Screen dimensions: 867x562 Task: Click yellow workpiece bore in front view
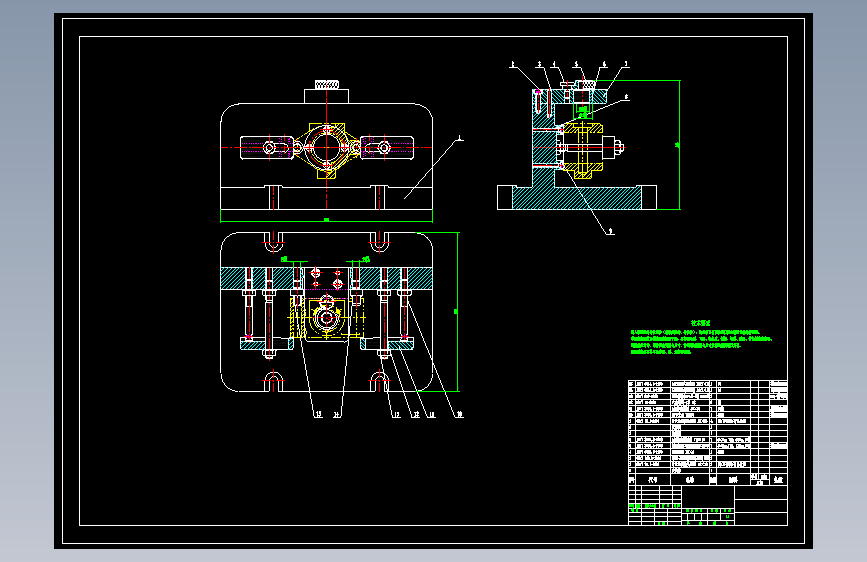point(326,147)
